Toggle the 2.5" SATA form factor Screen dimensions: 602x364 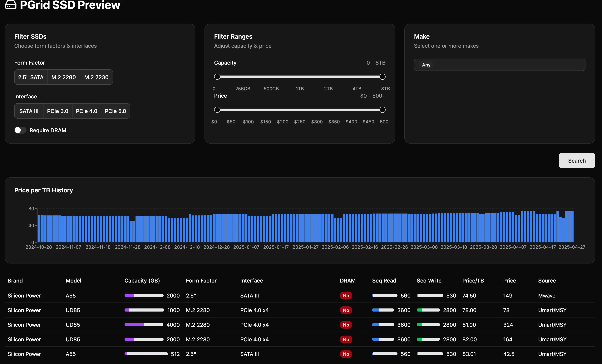(x=31, y=77)
